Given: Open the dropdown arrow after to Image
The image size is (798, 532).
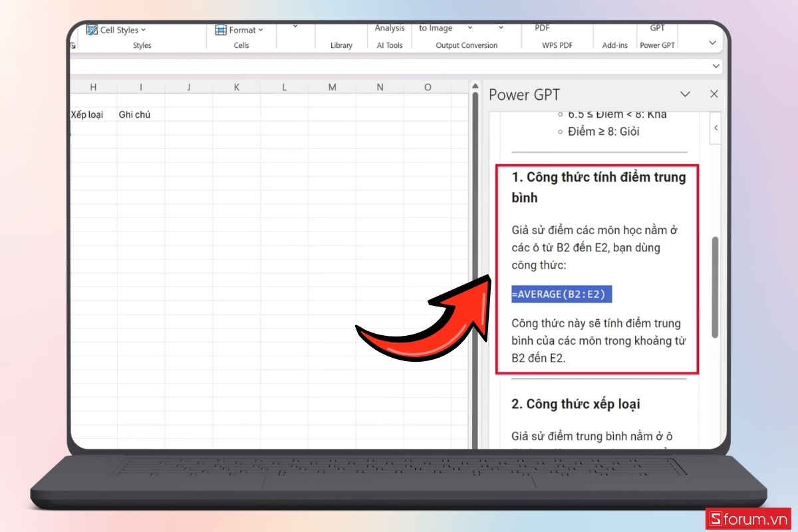Looking at the screenshot, I should (x=469, y=28).
